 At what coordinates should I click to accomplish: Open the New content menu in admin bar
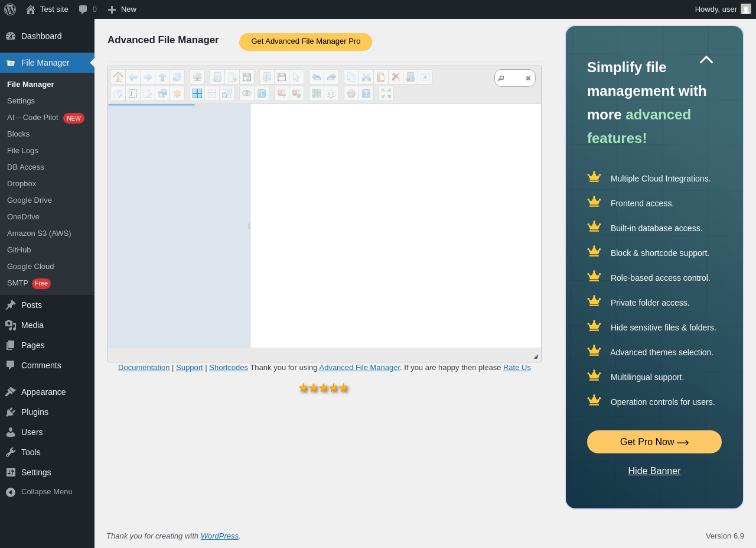(x=122, y=9)
